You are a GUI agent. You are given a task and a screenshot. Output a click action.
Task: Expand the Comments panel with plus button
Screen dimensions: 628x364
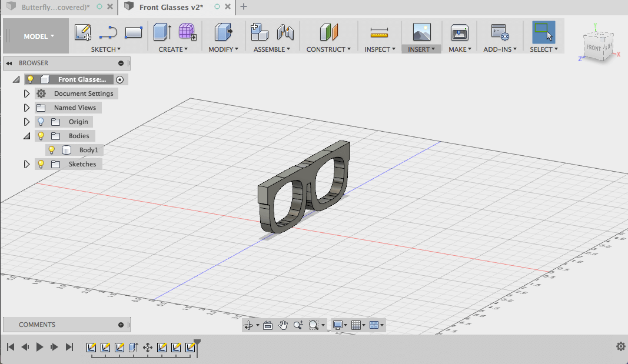click(x=121, y=325)
